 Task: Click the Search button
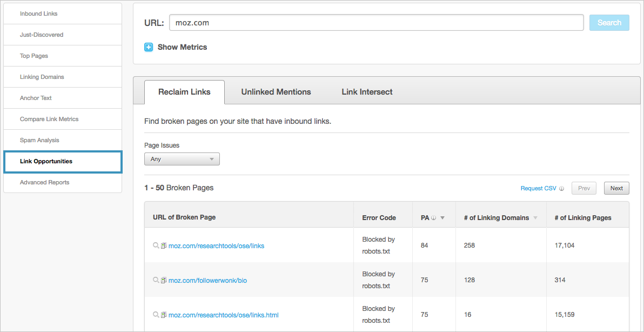click(609, 23)
